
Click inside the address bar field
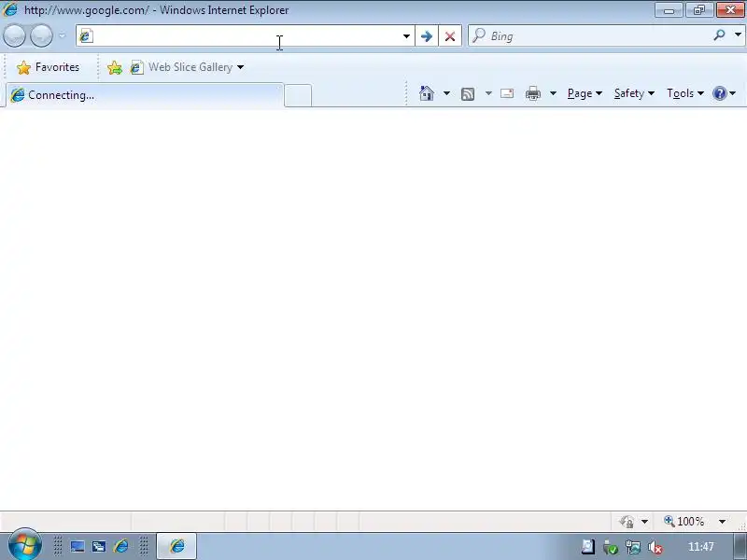[x=247, y=36]
